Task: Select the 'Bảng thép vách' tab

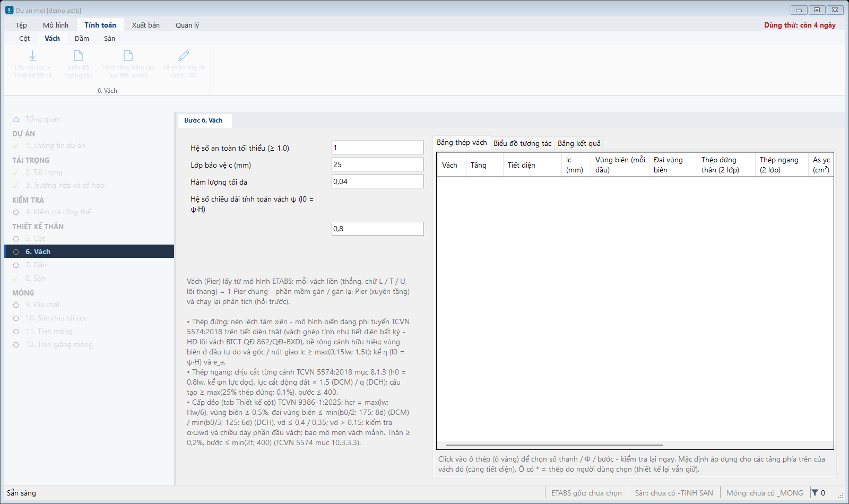Action: point(462,143)
